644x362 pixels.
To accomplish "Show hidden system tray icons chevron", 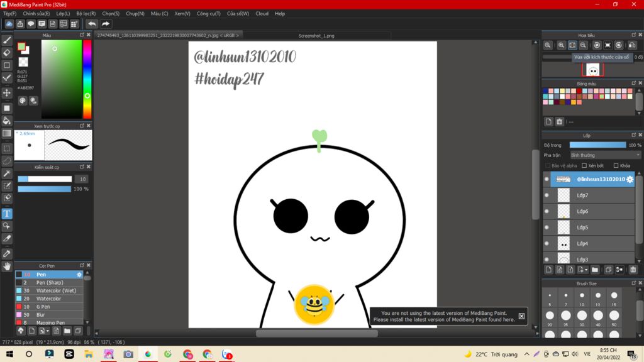I will click(526, 354).
